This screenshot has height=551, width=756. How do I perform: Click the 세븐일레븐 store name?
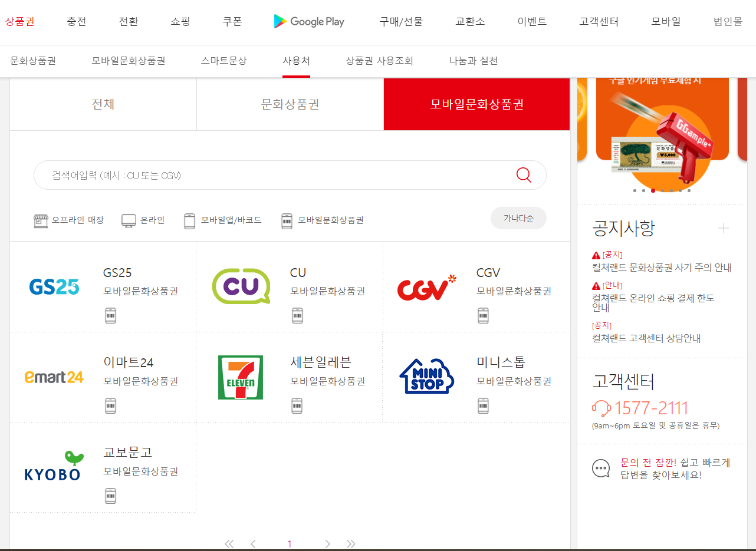click(x=321, y=362)
